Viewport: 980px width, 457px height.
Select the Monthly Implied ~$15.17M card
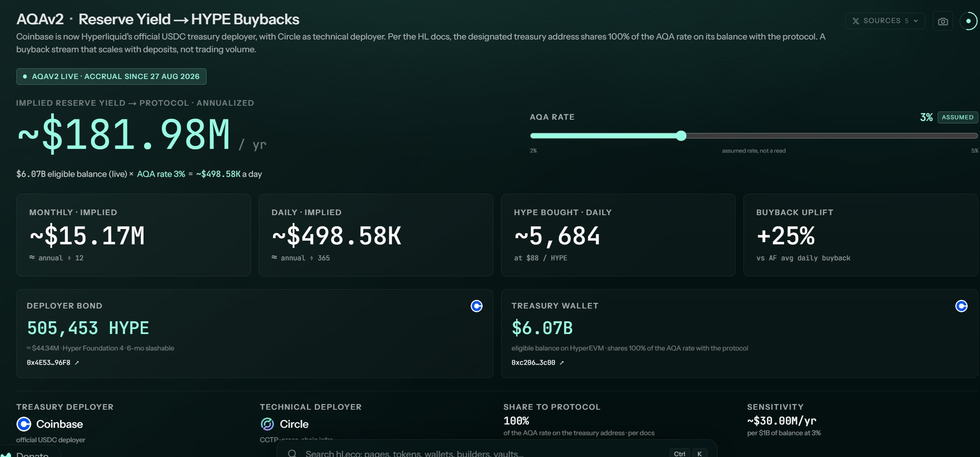tap(133, 235)
